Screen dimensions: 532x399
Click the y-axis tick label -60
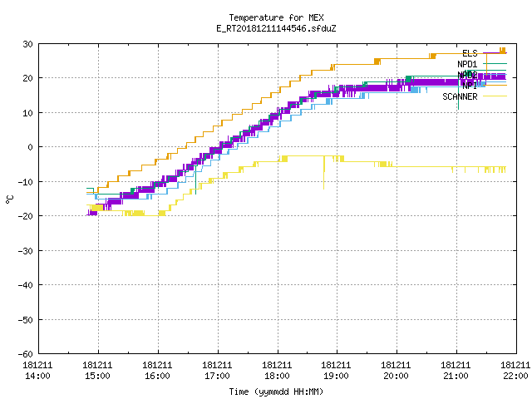pos(26,354)
